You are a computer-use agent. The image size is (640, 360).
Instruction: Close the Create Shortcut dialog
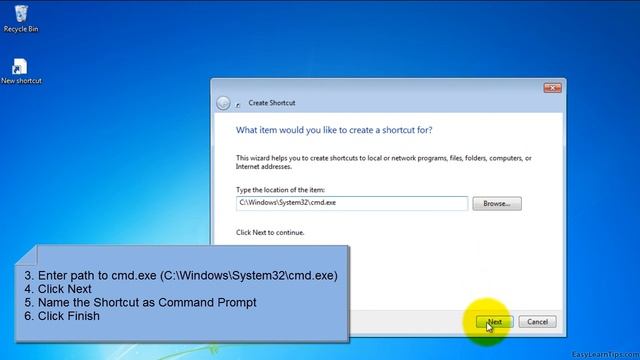pyautogui.click(x=552, y=88)
